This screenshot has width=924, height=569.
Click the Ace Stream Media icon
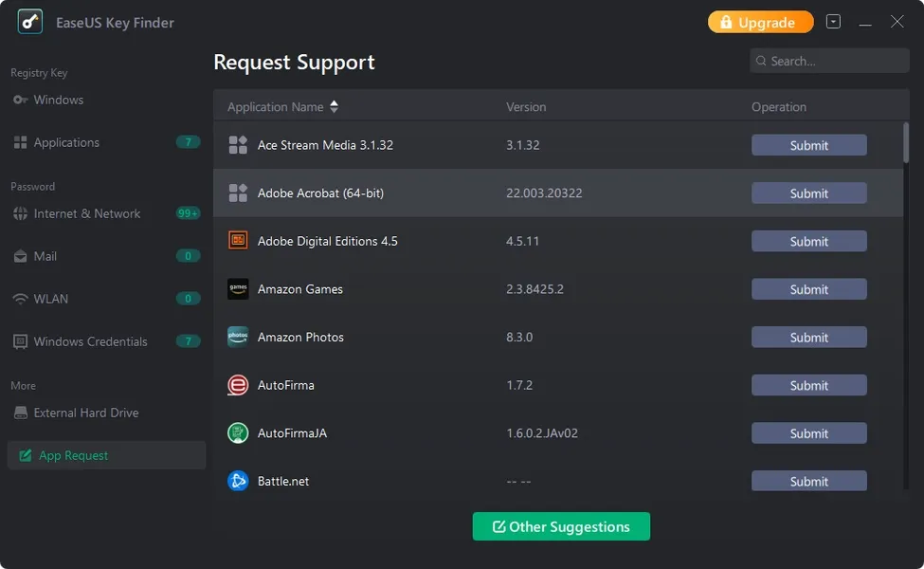pos(238,145)
